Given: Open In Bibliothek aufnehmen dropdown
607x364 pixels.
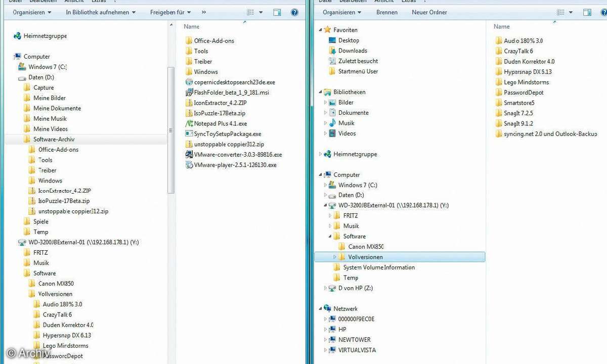Looking at the screenshot, I should point(101,12).
